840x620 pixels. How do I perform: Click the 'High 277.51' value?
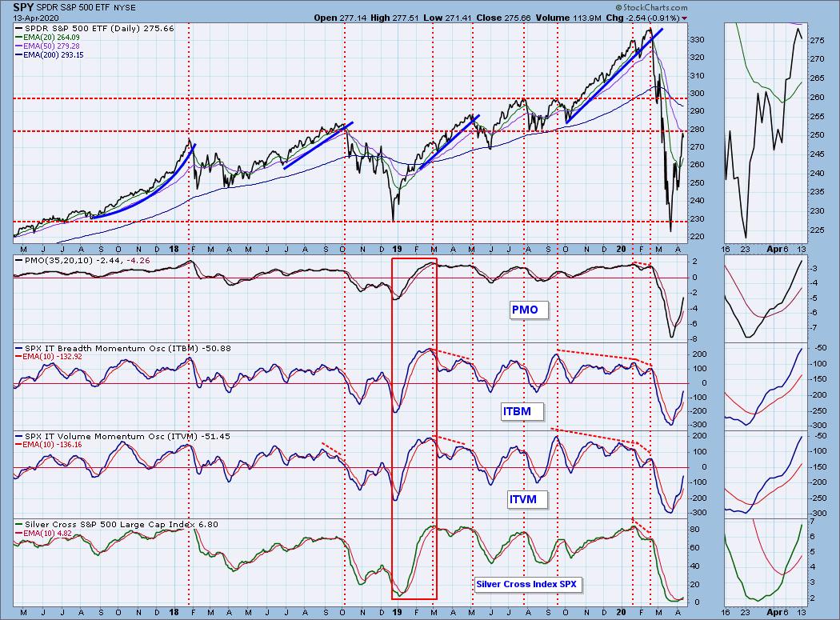coord(394,18)
